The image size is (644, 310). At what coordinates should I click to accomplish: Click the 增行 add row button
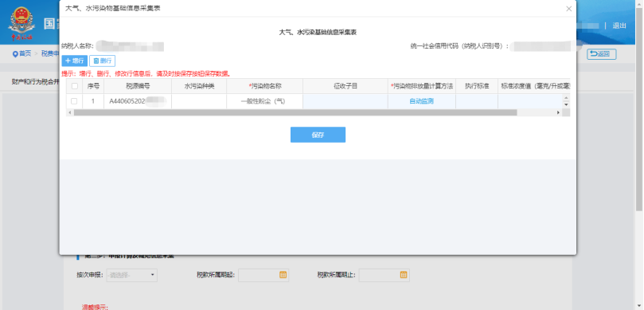tap(74, 61)
